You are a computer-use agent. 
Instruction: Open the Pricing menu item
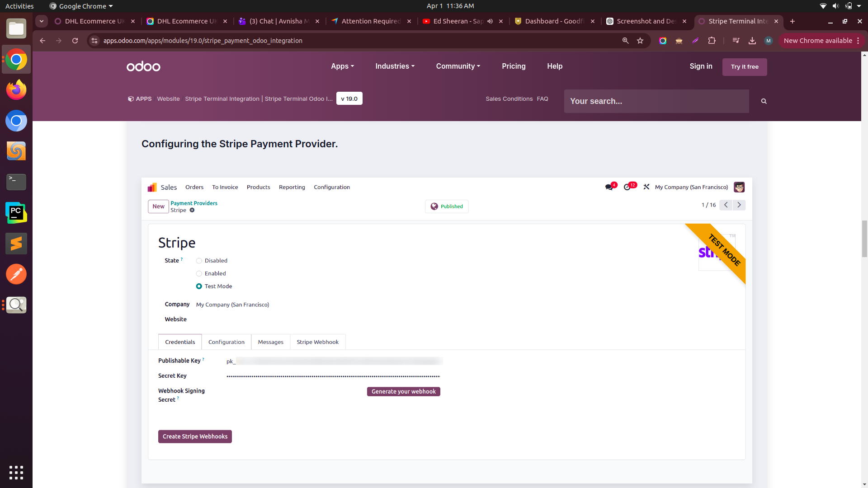click(x=514, y=66)
